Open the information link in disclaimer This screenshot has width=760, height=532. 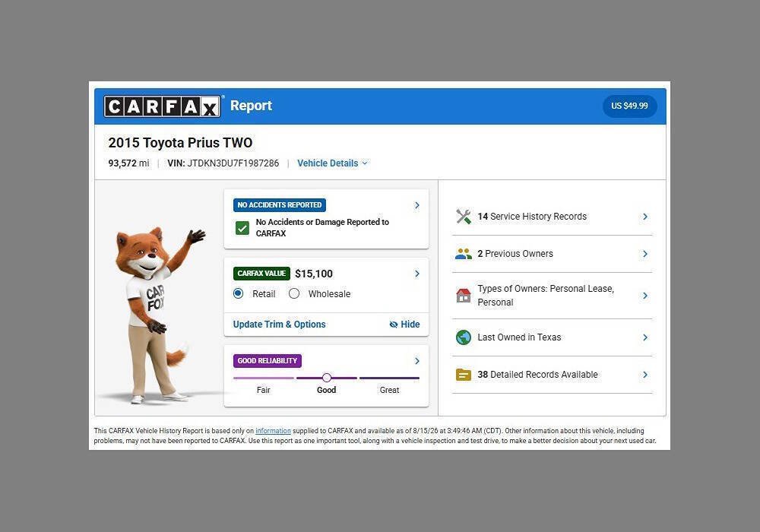pyautogui.click(x=273, y=431)
